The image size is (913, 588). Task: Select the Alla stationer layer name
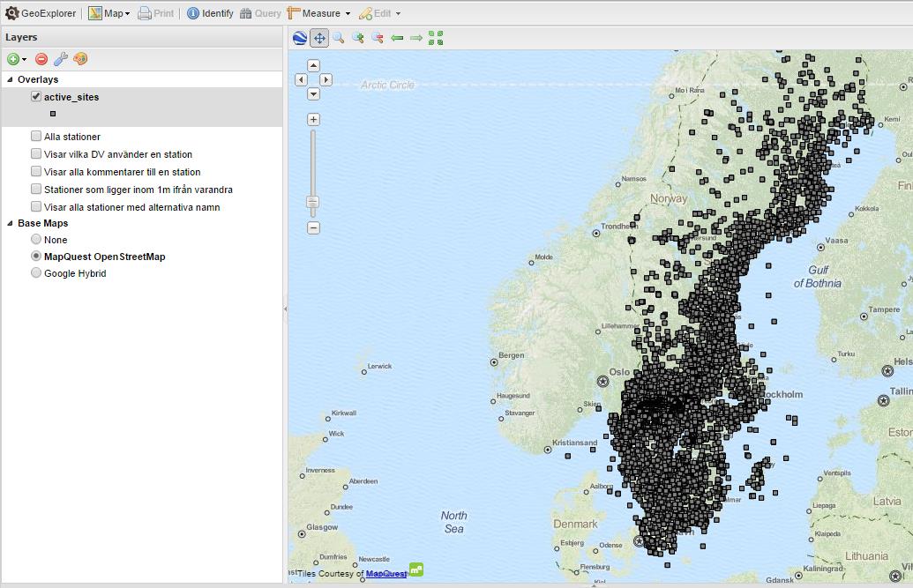click(x=72, y=137)
